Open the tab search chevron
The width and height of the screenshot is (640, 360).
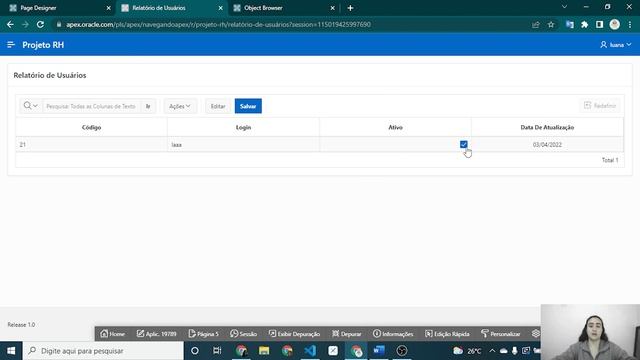coord(564,7)
